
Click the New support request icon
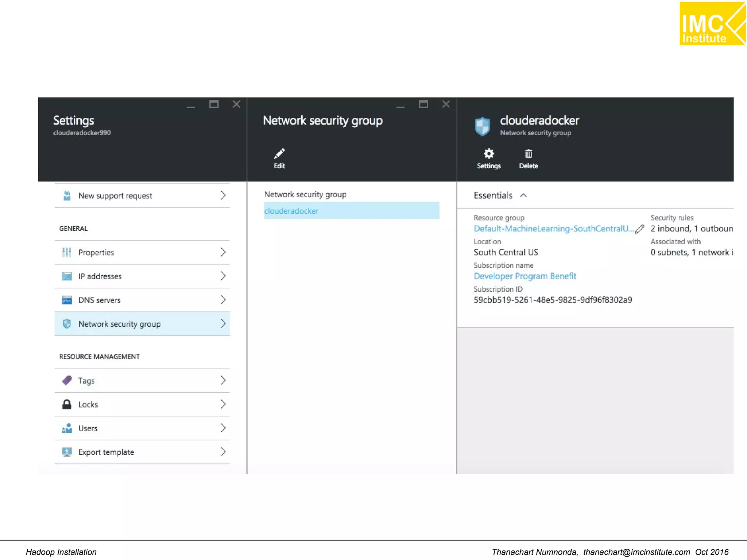[67, 195]
